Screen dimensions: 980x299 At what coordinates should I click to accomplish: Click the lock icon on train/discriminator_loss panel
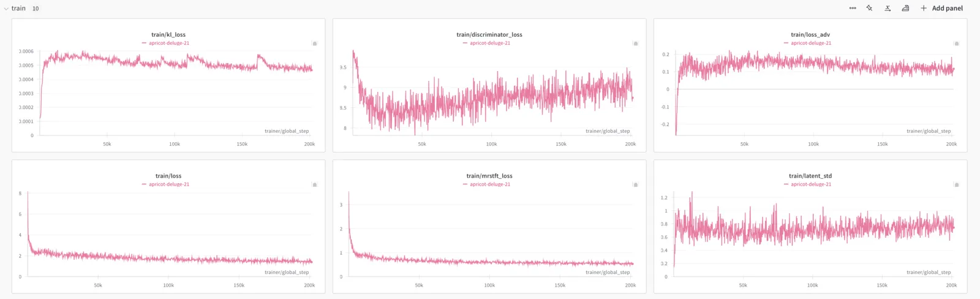coord(636,44)
